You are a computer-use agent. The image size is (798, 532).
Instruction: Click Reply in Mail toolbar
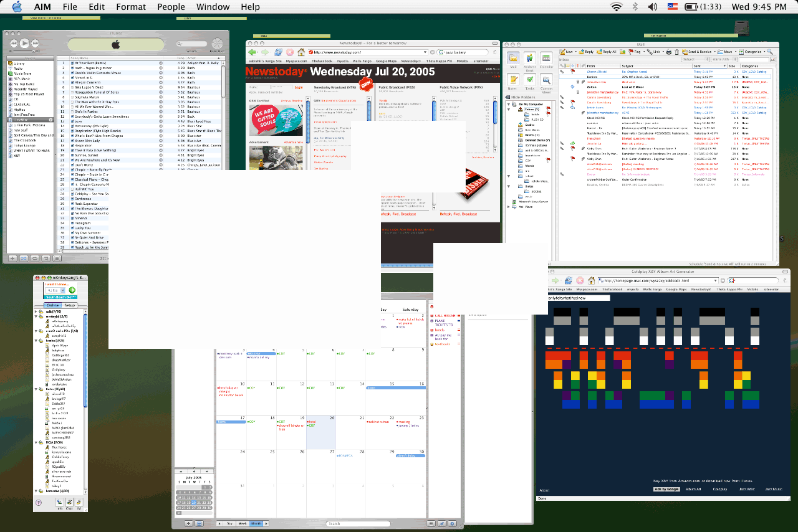pyautogui.click(x=586, y=52)
